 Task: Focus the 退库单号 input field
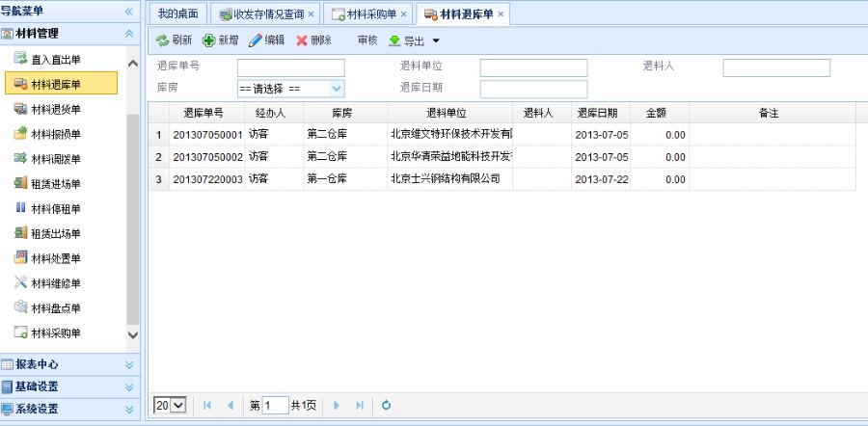291,68
